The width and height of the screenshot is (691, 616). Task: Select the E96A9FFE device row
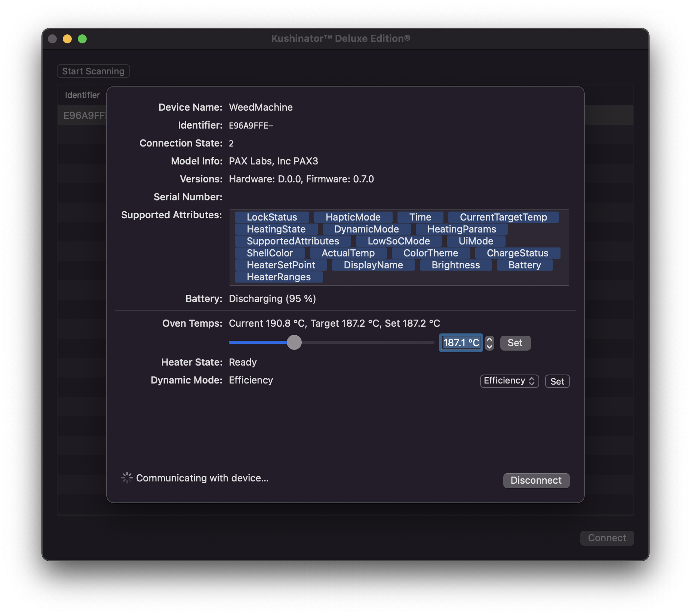(83, 115)
